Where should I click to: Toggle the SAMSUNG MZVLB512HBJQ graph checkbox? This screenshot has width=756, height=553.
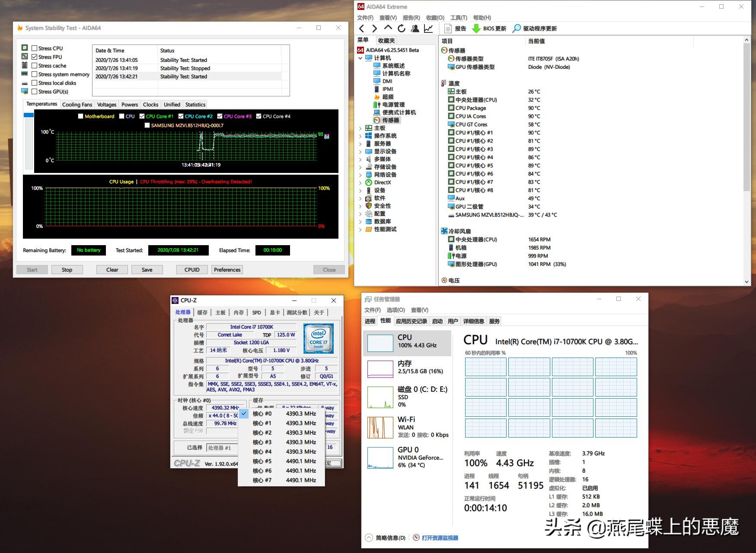(x=147, y=125)
